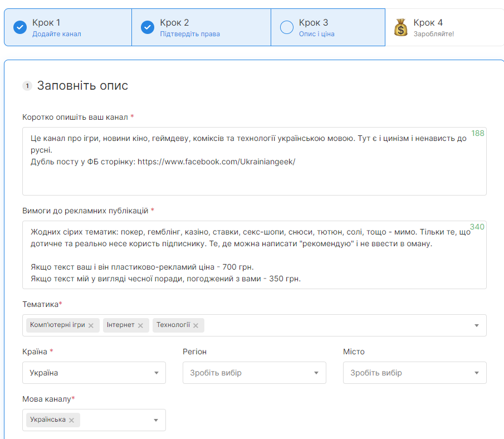Click the empty circle icon for Крок 3
This screenshot has width=504, height=439.
click(287, 27)
